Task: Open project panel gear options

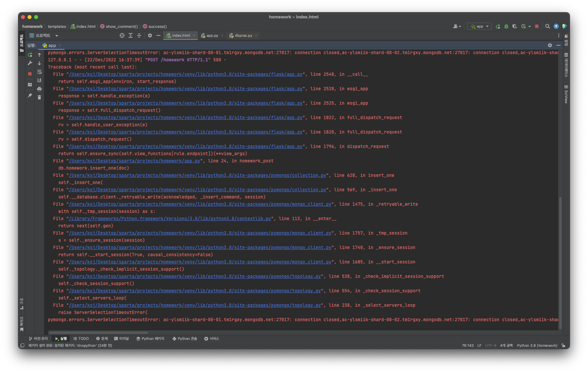Action: coord(150,35)
